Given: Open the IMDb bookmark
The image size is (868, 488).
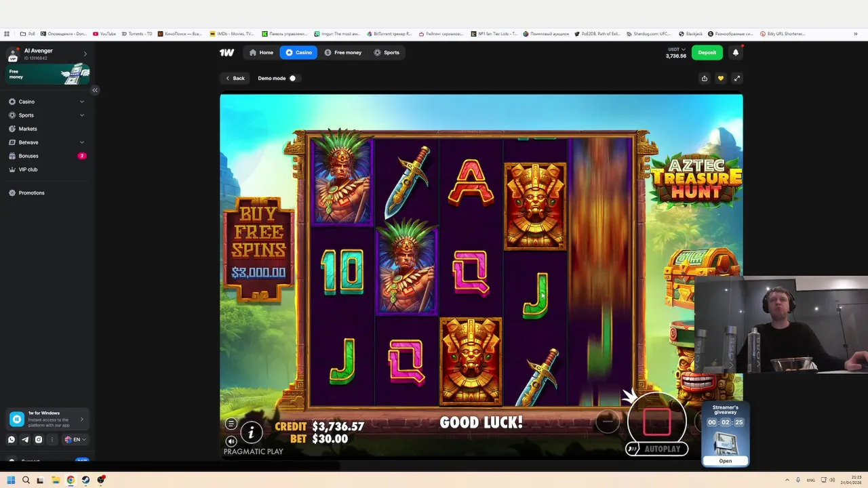Looking at the screenshot, I should click(232, 34).
